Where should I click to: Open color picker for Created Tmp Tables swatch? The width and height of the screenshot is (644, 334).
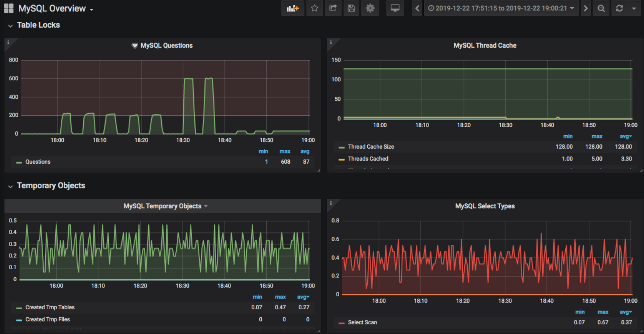(19, 308)
